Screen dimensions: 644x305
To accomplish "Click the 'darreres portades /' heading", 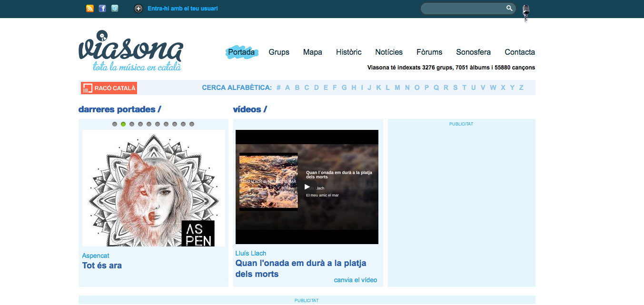I will coord(120,109).
